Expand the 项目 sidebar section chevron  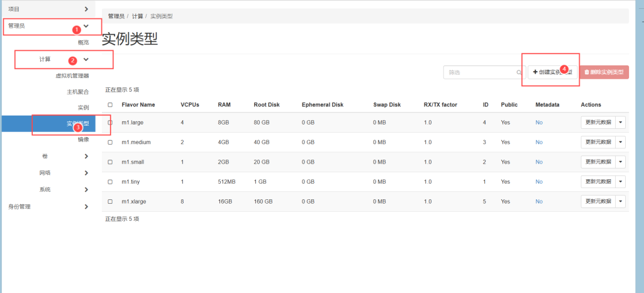pos(86,9)
